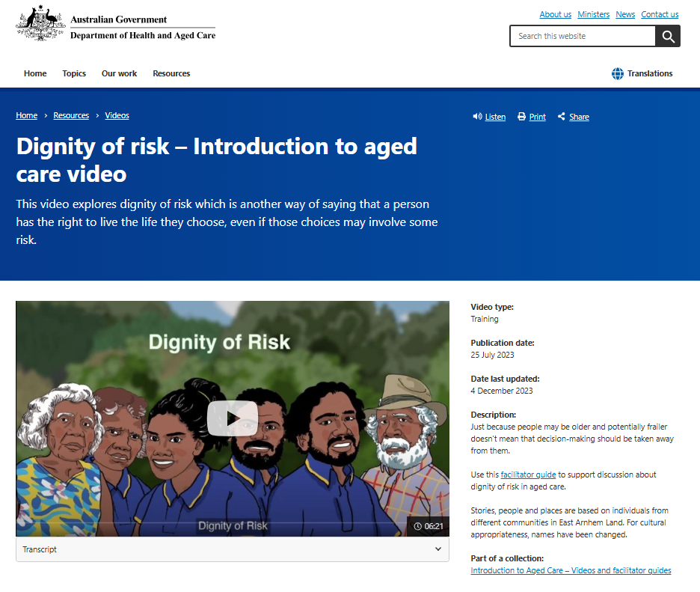Click the search magnifying glass icon
This screenshot has width=700, height=592.
point(667,35)
